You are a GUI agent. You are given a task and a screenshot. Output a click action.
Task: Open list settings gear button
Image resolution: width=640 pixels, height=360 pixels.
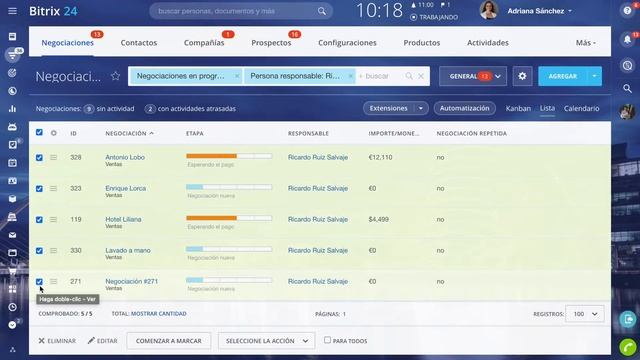coord(522,76)
